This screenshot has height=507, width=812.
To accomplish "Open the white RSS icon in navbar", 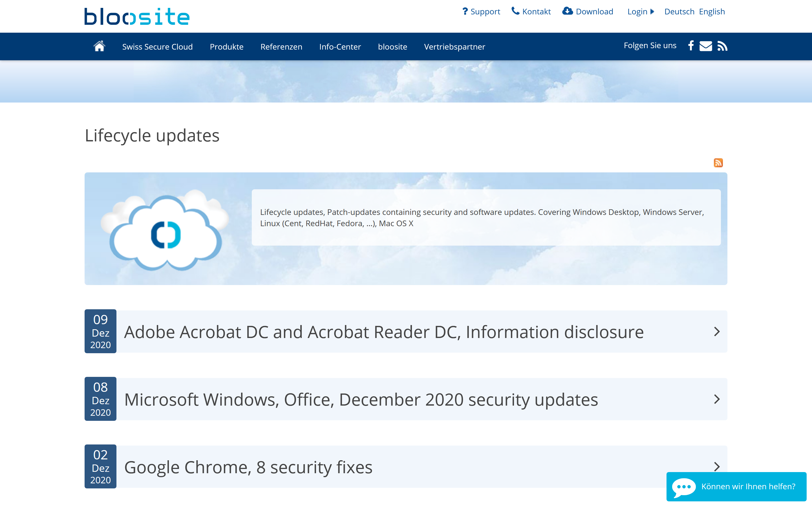I will click(722, 46).
